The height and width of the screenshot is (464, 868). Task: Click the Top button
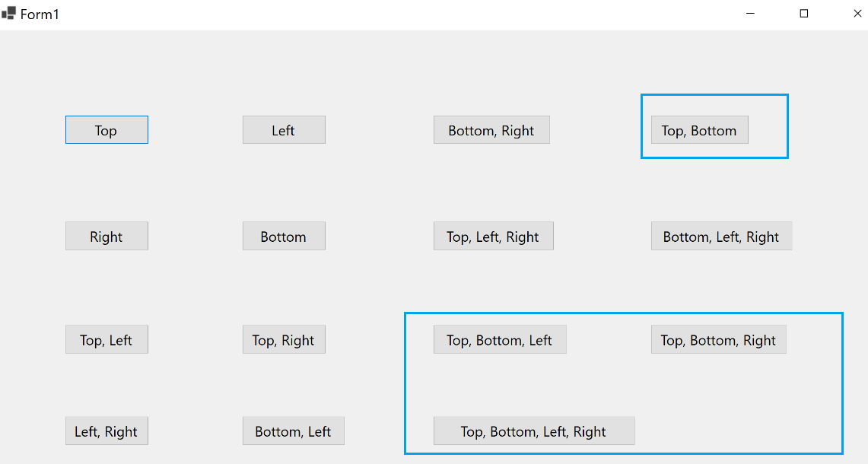107,129
